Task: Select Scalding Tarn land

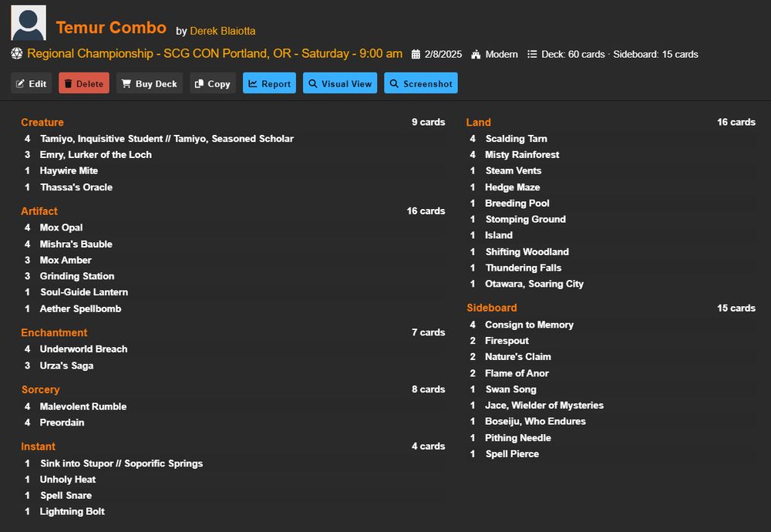Action: pos(517,139)
